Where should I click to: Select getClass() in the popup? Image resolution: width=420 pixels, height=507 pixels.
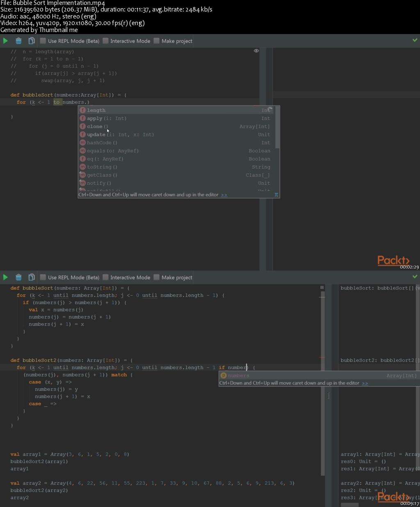point(177,175)
